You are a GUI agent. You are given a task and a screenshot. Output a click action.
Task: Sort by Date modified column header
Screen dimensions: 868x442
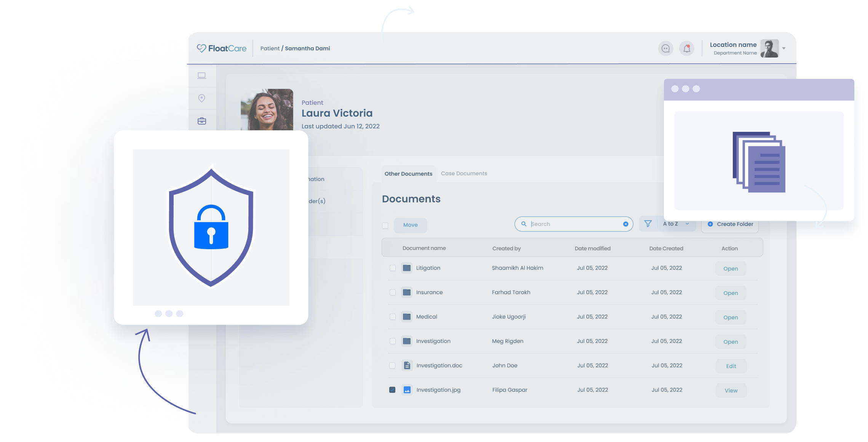point(592,248)
